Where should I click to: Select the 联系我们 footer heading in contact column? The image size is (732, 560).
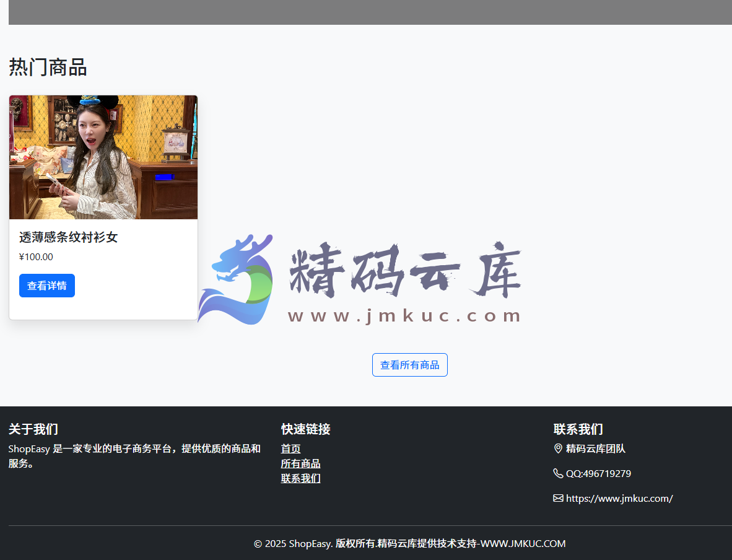coord(578,429)
